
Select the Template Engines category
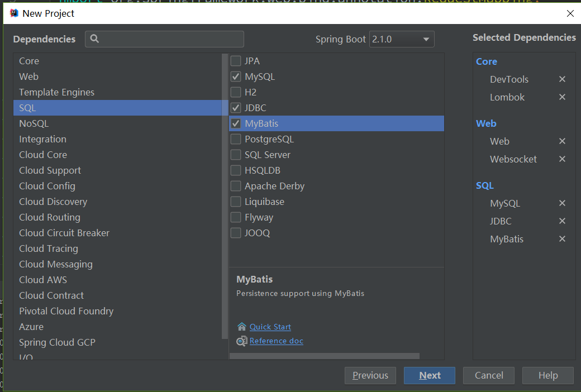pos(117,92)
